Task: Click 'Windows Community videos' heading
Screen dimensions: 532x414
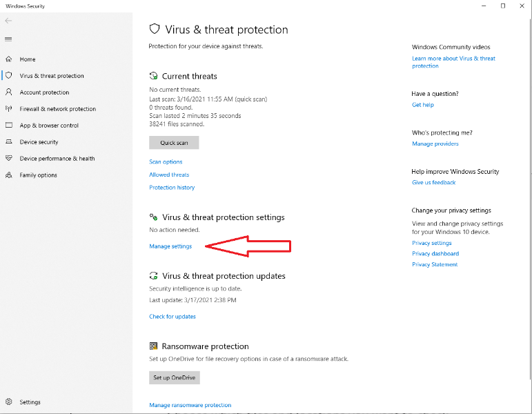Action: click(x=451, y=47)
